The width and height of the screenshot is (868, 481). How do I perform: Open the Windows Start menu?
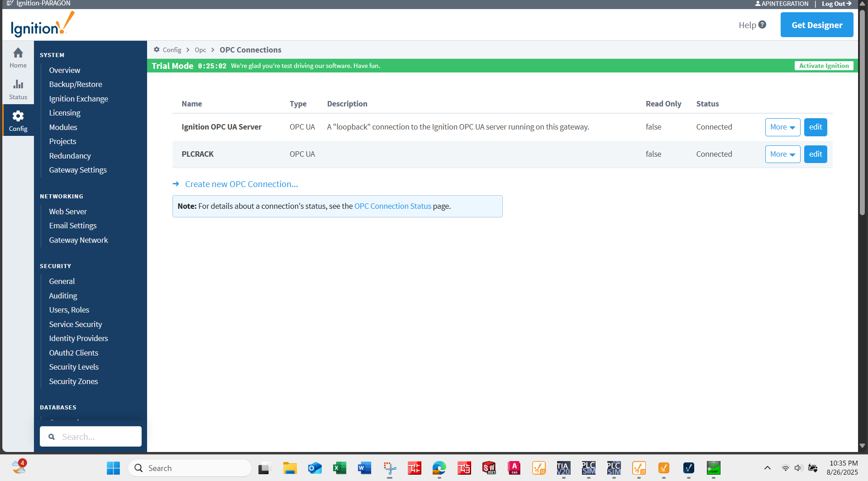pos(113,468)
